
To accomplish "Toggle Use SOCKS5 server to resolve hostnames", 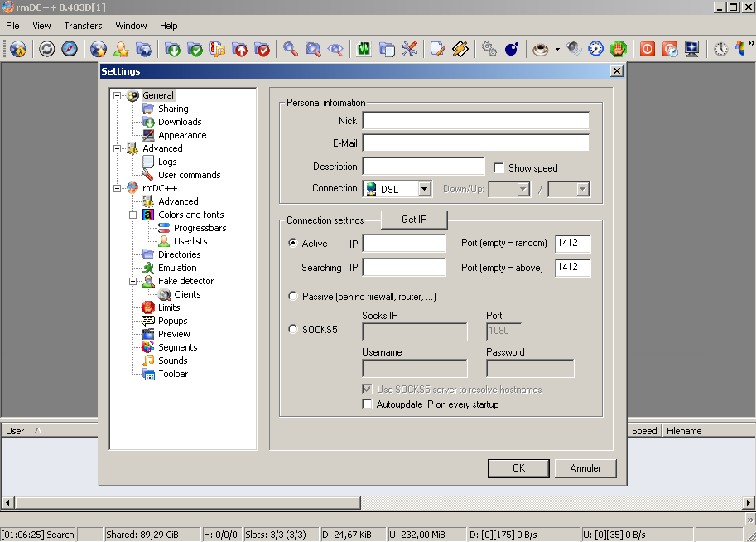I will (367, 389).
